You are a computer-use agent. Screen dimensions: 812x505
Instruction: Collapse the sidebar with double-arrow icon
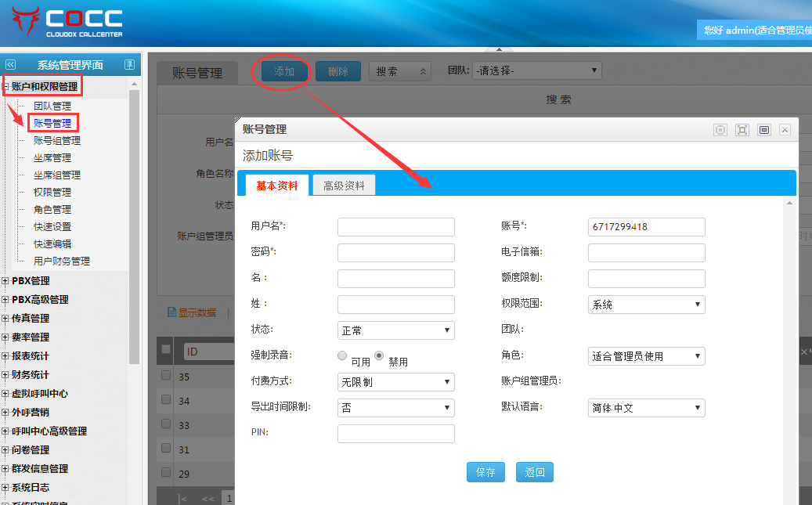pos(10,65)
